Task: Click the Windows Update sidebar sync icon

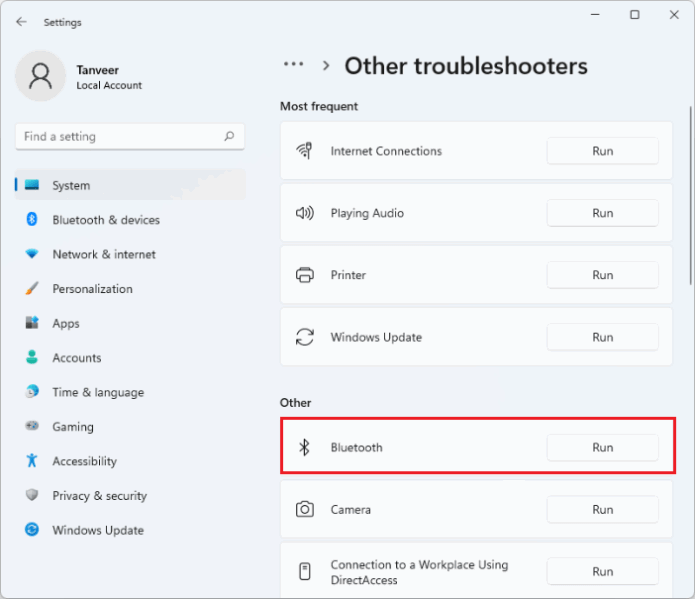Action: click(32, 529)
